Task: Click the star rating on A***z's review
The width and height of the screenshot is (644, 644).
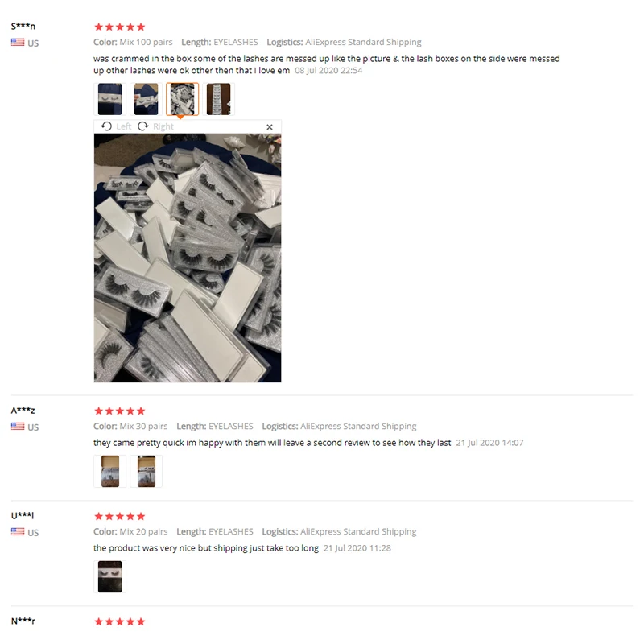Action: click(x=119, y=411)
